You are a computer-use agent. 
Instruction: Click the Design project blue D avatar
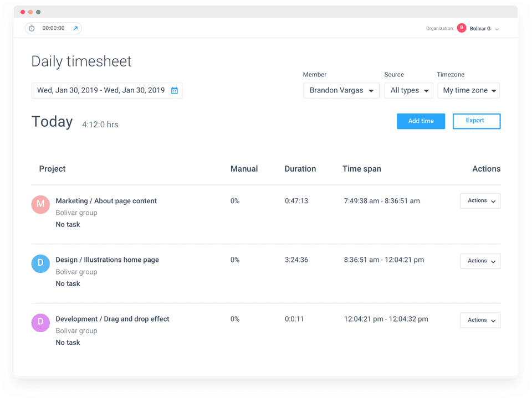click(x=40, y=263)
